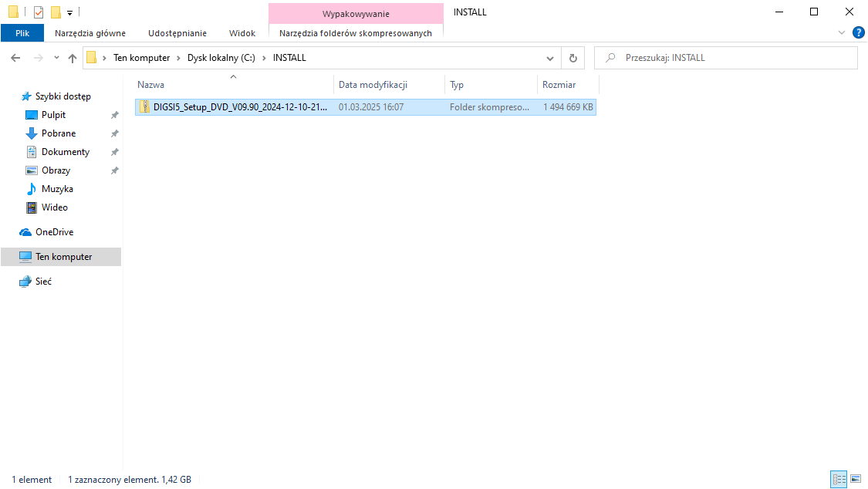Click the pin icon next to Pulpit
Viewport: 868px width, 489px height.
point(115,115)
